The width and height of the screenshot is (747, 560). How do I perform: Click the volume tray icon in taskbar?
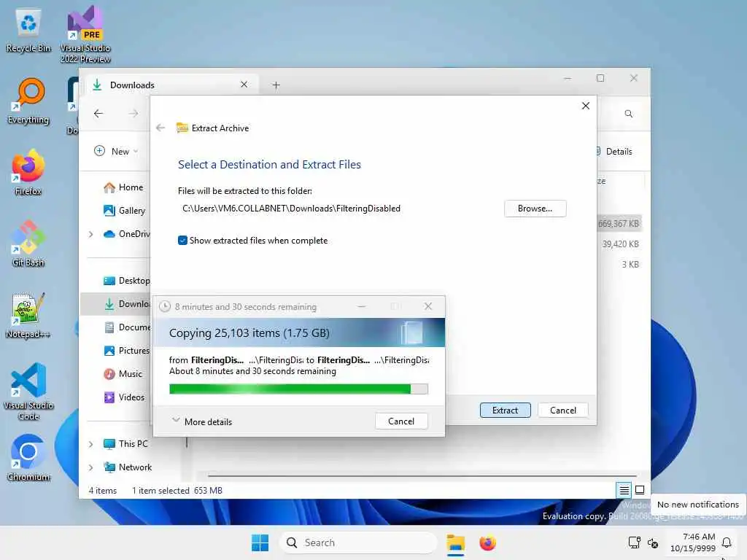pos(653,542)
